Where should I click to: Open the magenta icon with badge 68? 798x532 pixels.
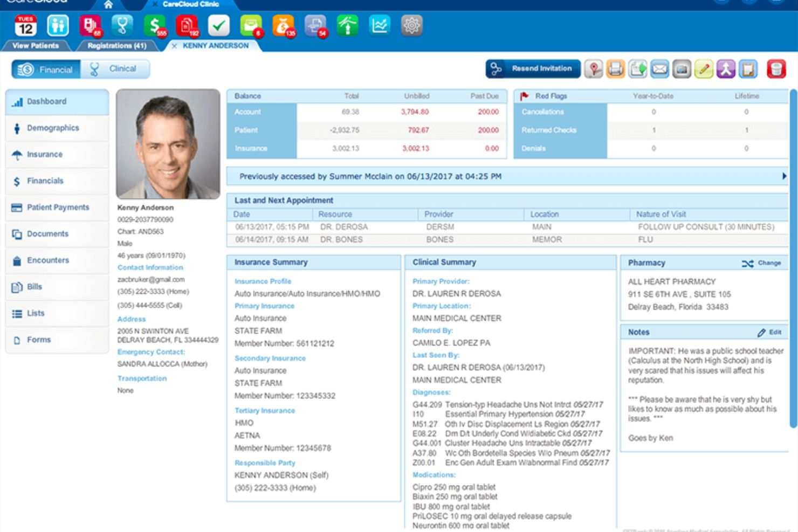pyautogui.click(x=90, y=25)
